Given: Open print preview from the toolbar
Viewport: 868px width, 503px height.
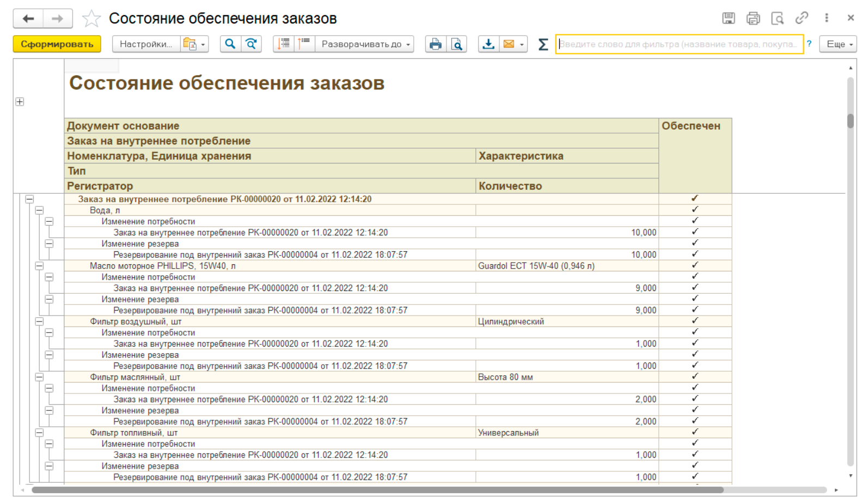Looking at the screenshot, I should point(456,44).
